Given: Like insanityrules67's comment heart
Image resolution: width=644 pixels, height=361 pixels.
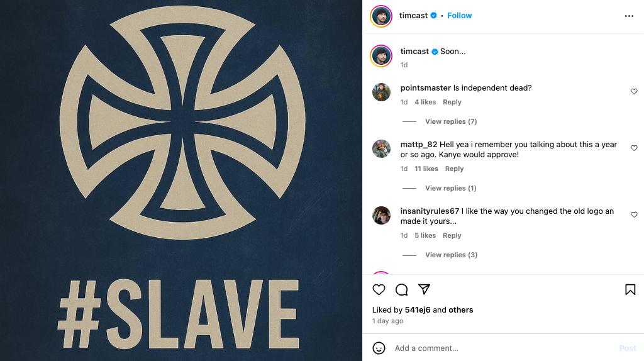Looking at the screenshot, I should pyautogui.click(x=634, y=214).
